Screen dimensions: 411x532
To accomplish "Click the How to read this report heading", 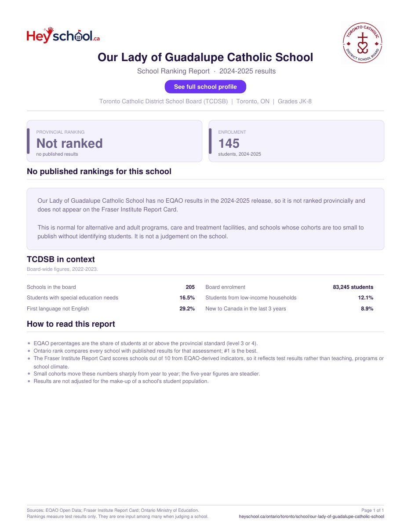I will [71, 324].
